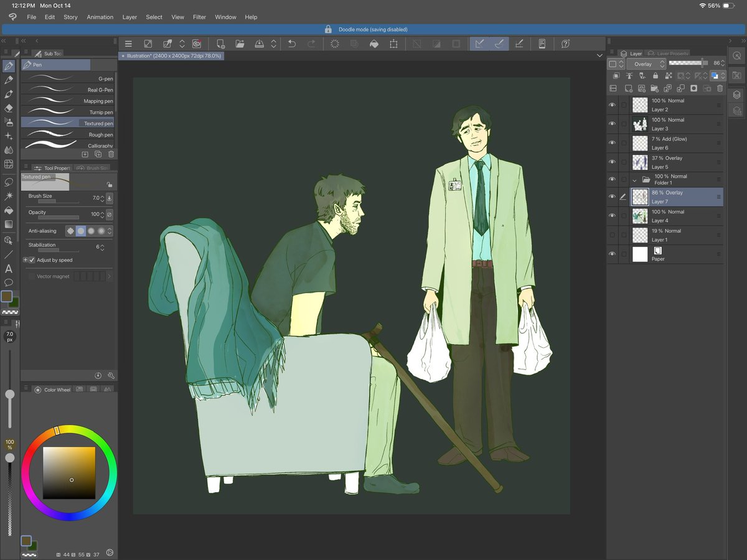
Task: Click the layer opacity slider
Action: [689, 63]
